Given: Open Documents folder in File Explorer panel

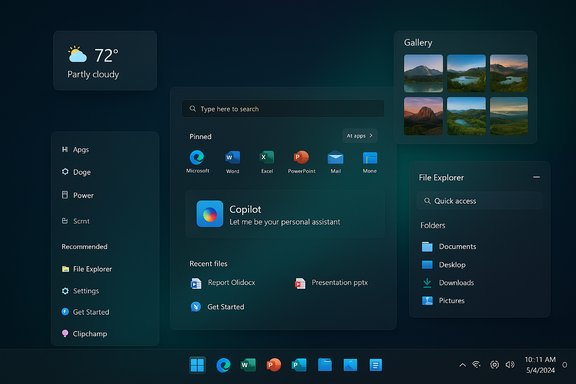Looking at the screenshot, I should (449, 247).
